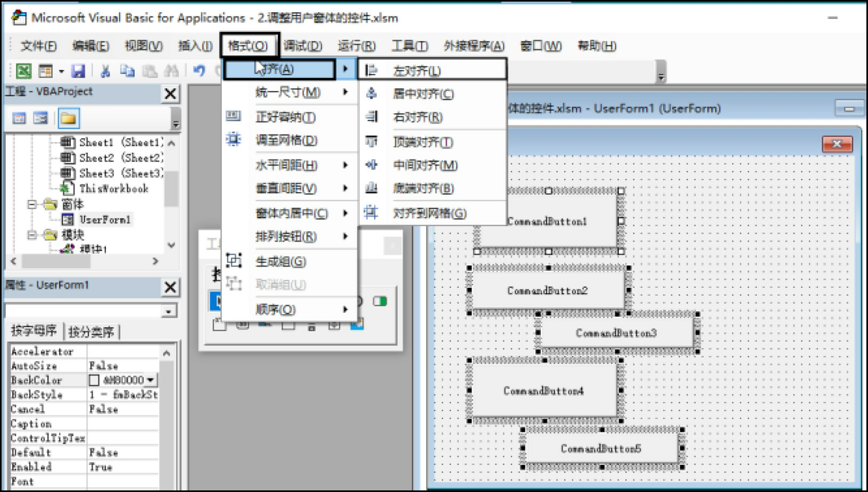868x492 pixels.
Task: Click the Excel view icon in toolbar
Action: click(23, 71)
